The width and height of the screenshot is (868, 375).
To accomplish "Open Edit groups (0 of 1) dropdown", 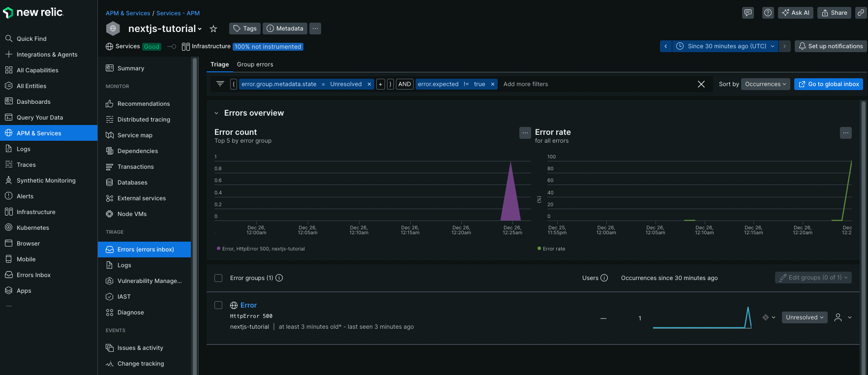I will point(813,278).
